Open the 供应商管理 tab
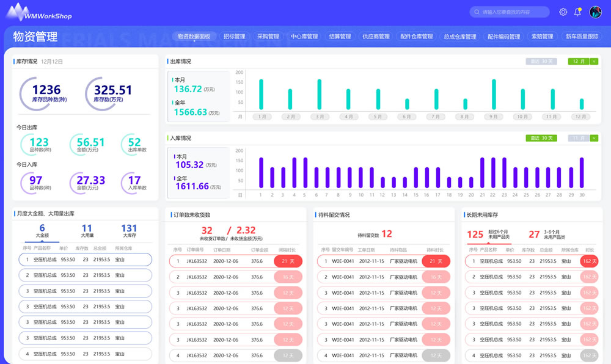 click(376, 37)
